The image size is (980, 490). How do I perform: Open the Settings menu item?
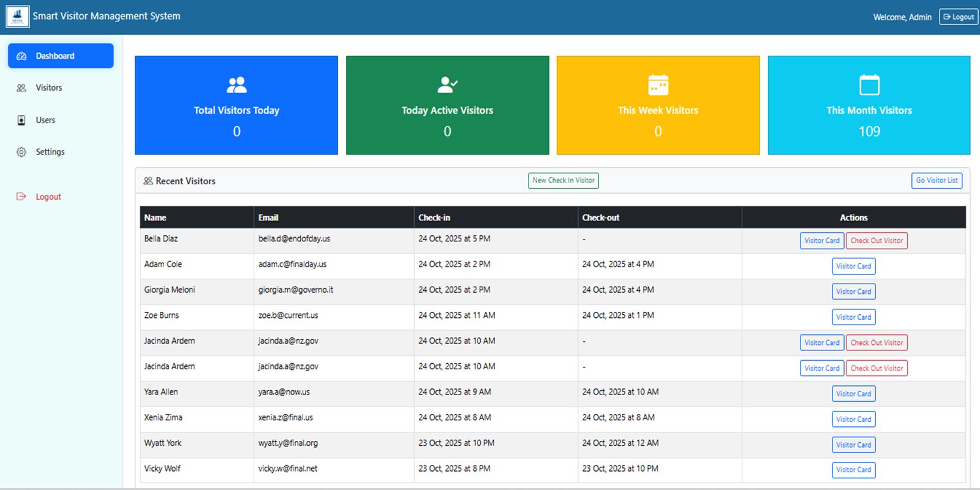point(50,152)
